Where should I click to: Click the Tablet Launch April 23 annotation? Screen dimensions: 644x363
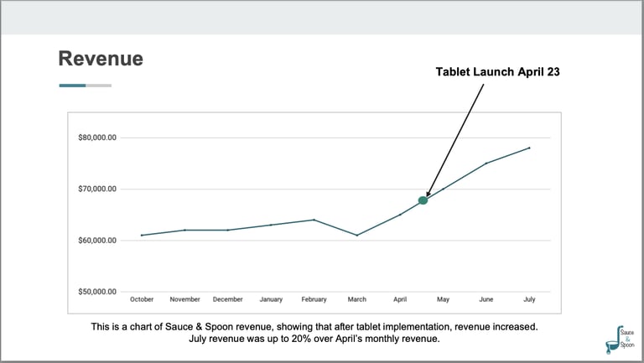tap(497, 72)
